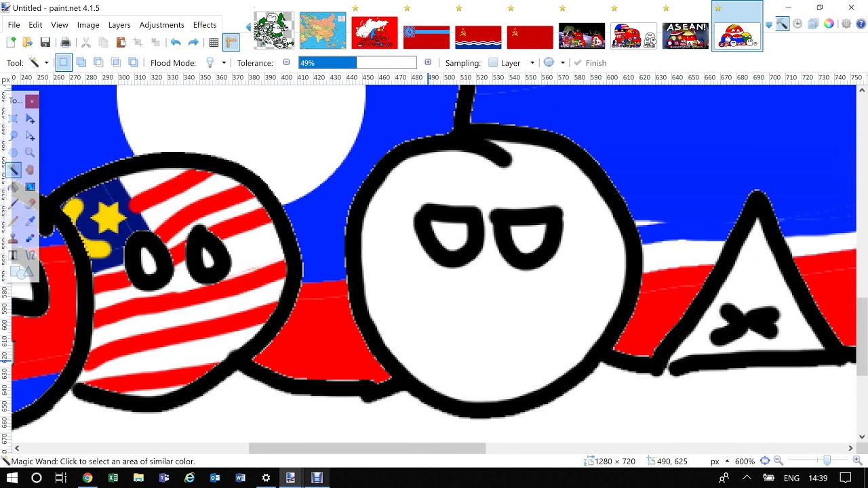Select the Gradient tool
868x488 pixels.
[30, 186]
